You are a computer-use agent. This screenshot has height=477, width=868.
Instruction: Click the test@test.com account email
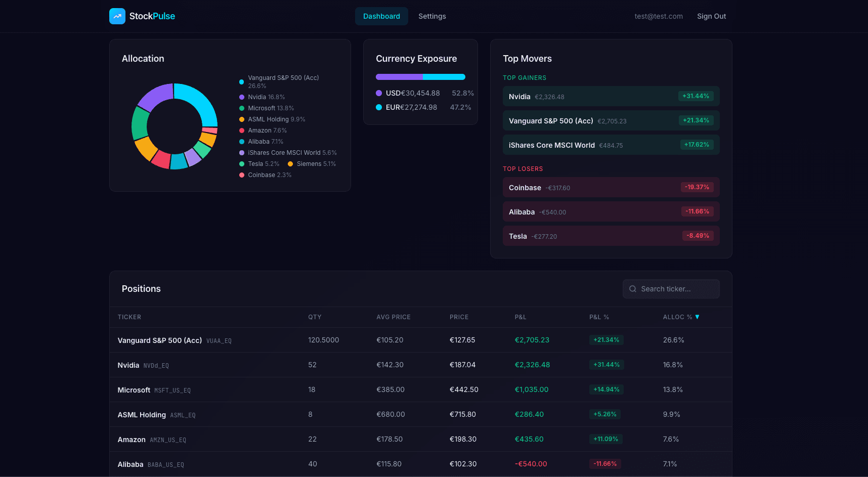click(x=659, y=16)
